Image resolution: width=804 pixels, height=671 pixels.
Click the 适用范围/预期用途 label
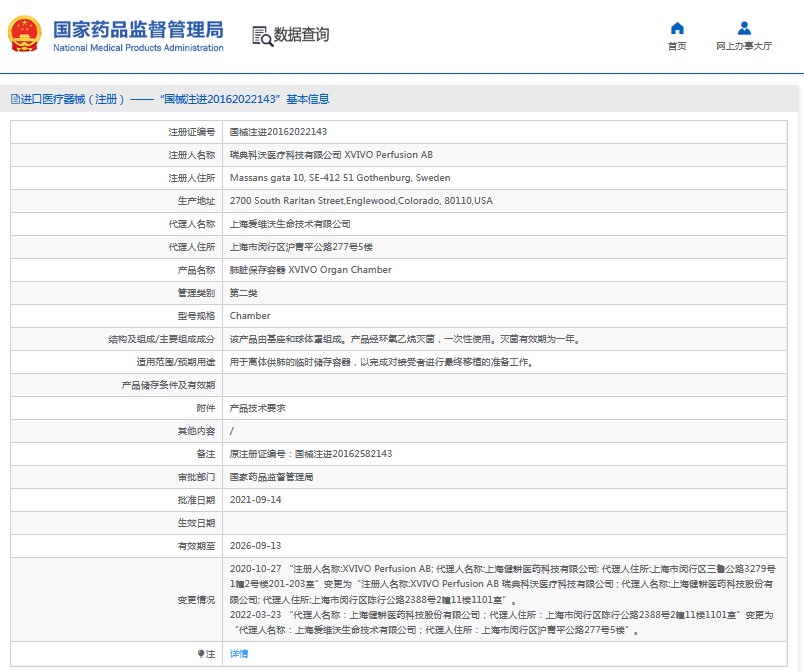pos(176,362)
